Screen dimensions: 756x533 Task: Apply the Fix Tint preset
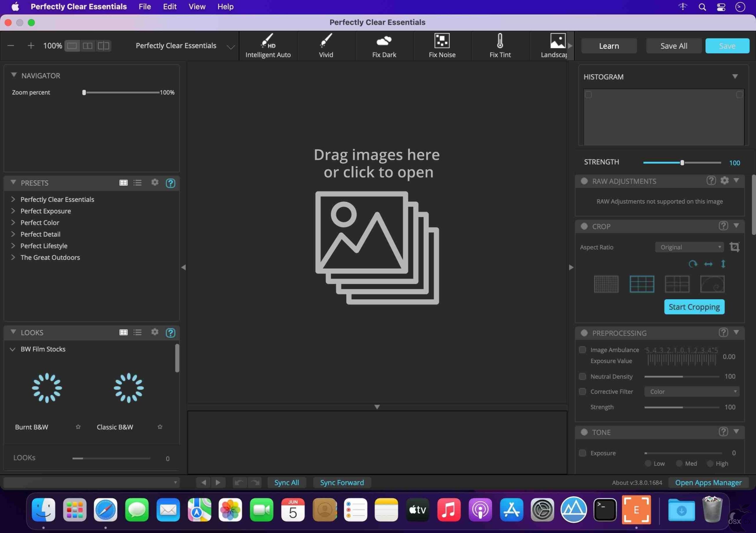coord(500,46)
